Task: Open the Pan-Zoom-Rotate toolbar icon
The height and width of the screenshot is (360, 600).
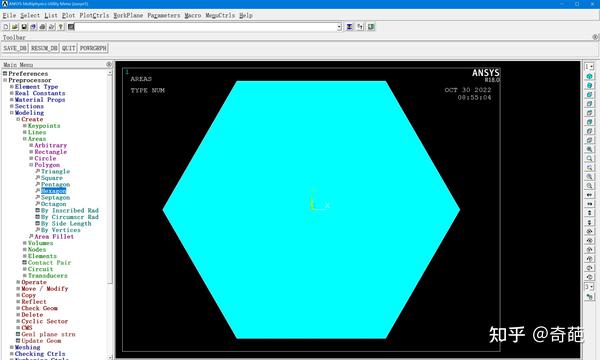Action: [x=33, y=27]
